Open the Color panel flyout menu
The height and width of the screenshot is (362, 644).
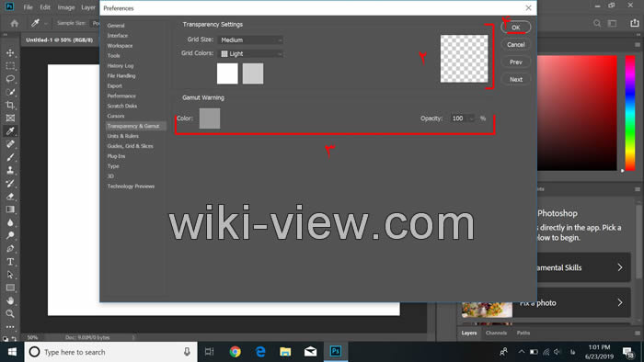pyautogui.click(x=638, y=45)
